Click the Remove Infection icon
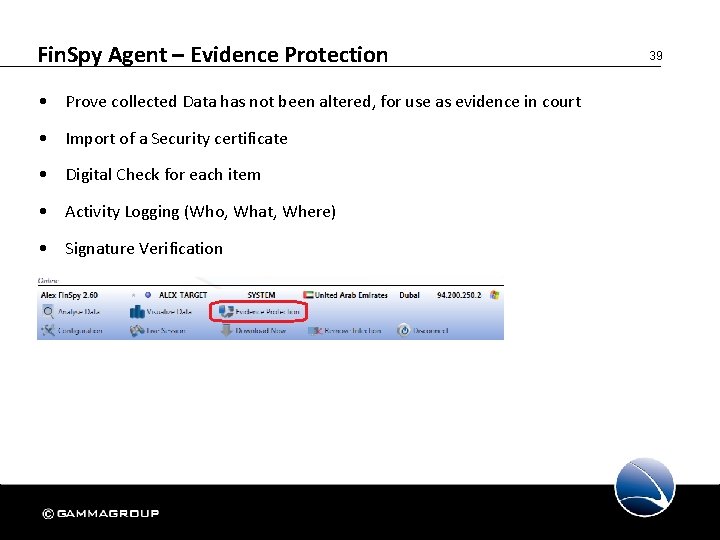Image resolution: width=720 pixels, height=540 pixels. click(x=315, y=331)
